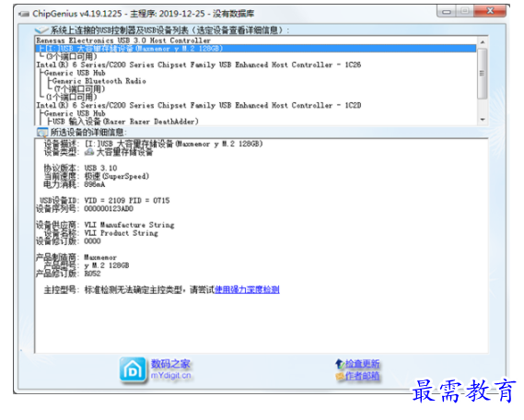Click the 作者邮箱 envelope icon

click(x=340, y=376)
